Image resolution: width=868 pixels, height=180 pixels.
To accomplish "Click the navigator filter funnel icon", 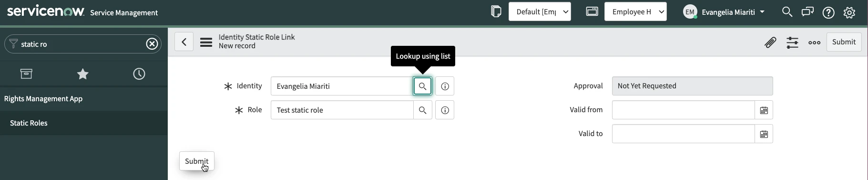I will 13,43.
